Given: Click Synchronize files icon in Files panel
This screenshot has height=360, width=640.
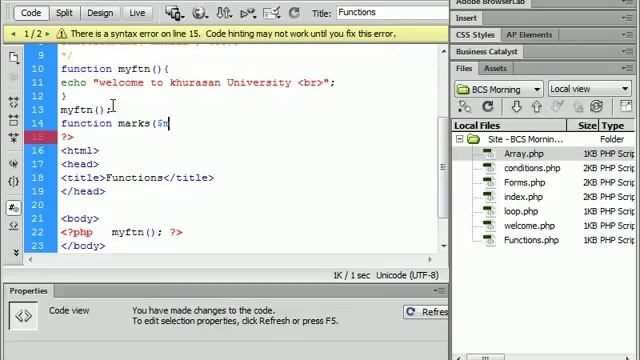Looking at the screenshot, I should (596, 107).
